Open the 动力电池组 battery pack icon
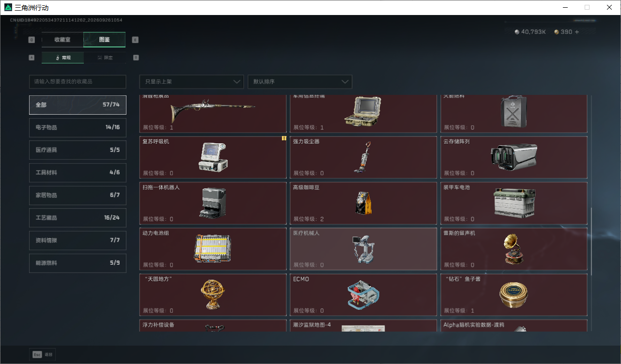This screenshot has width=621, height=364. coord(213,248)
